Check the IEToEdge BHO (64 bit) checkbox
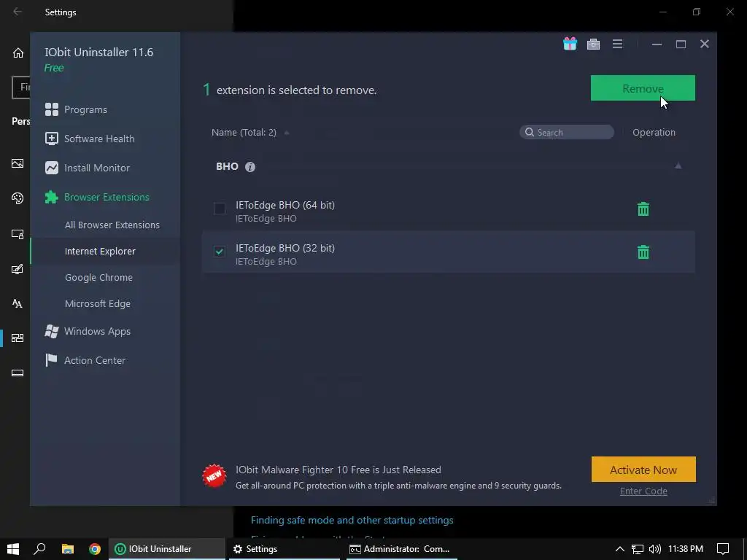The image size is (747, 560). [x=219, y=208]
